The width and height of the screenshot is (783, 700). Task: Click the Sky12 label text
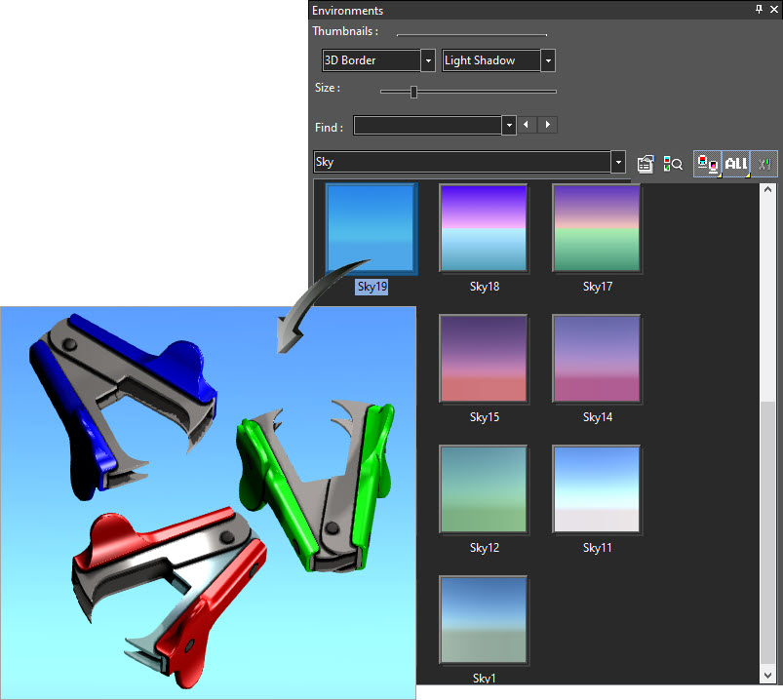(485, 548)
